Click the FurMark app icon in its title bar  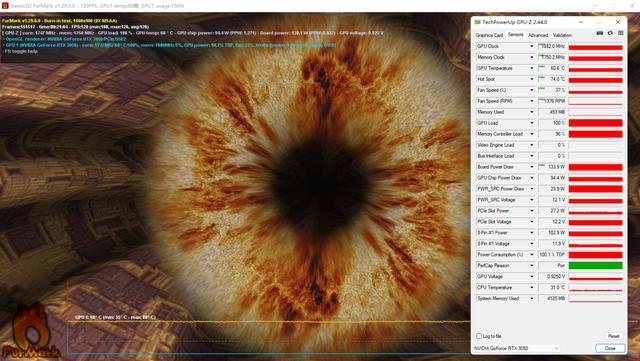pyautogui.click(x=5, y=6)
